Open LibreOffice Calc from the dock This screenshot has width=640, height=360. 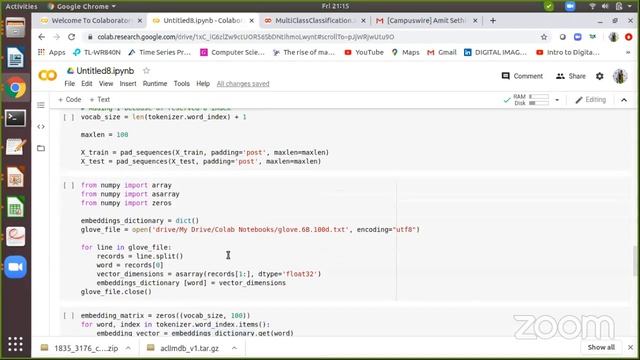(x=16, y=207)
